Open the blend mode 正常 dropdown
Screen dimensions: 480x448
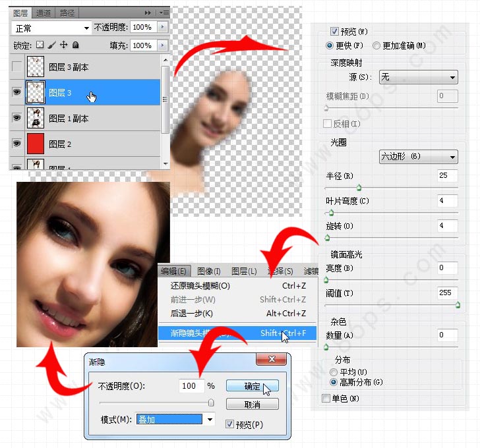coord(51,28)
